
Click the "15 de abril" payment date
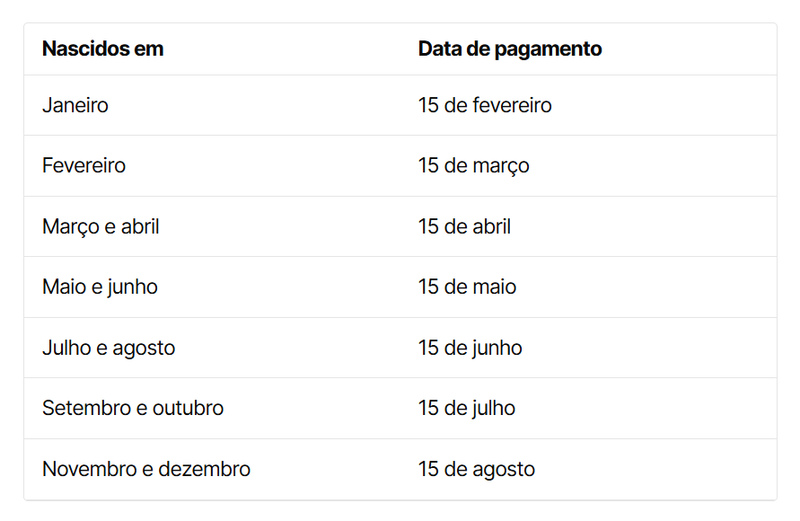pyautogui.click(x=465, y=227)
